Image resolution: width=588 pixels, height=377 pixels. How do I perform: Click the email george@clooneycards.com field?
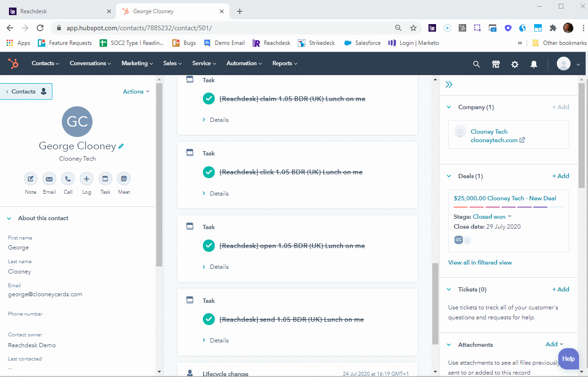point(45,294)
